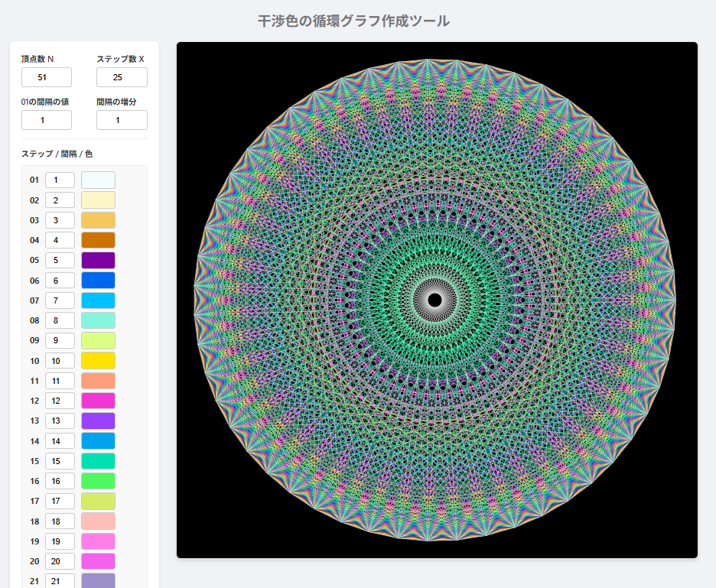The height and width of the screenshot is (588, 716).
Task: Open the green color swatch for step 16
Action: 98,481
